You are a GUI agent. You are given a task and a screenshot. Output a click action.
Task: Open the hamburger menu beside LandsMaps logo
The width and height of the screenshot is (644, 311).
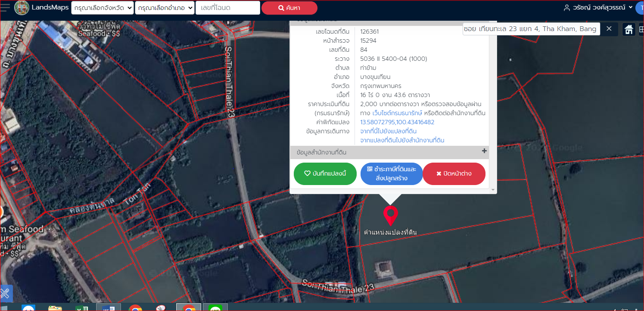(x=5, y=7)
